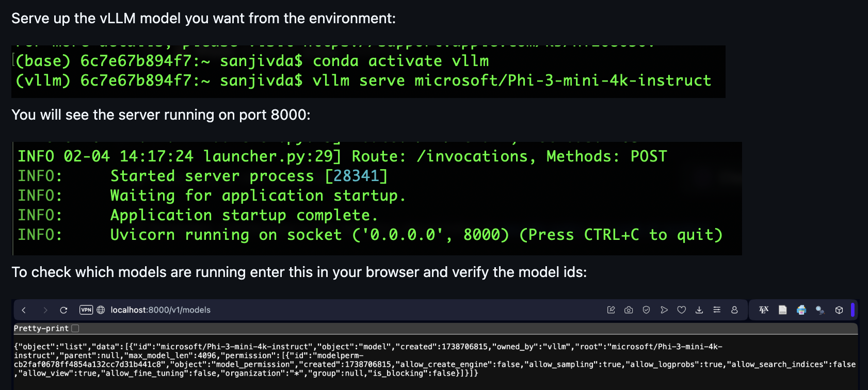Click the 'Route: /invocations' log text
Screen dimensions: 868x390
tap(440, 156)
